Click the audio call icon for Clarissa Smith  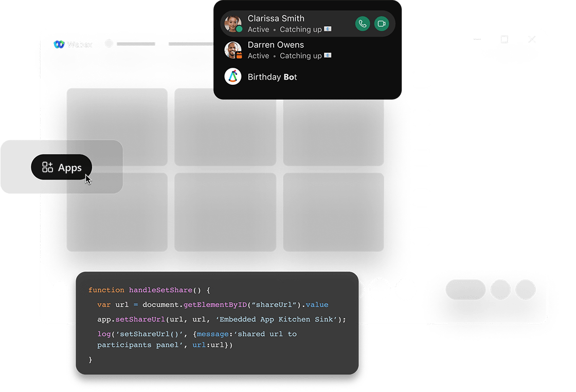click(x=363, y=24)
